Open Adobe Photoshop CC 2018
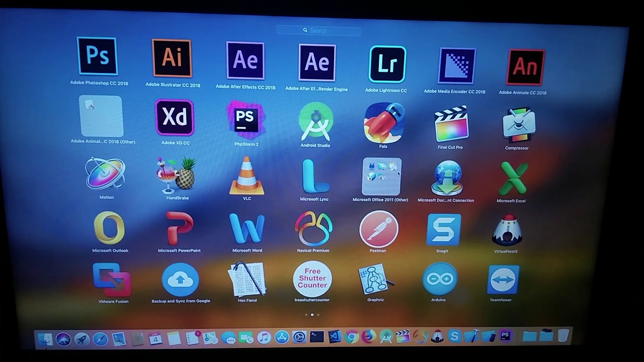 click(97, 56)
